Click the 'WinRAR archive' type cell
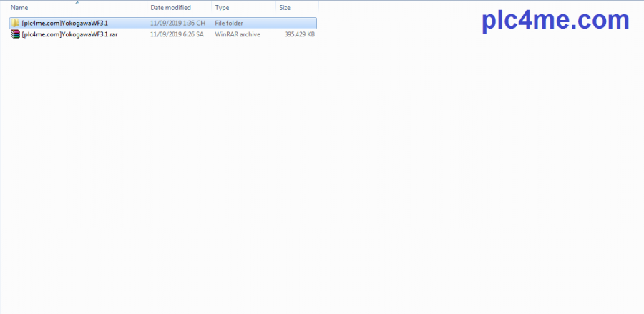 coord(238,34)
